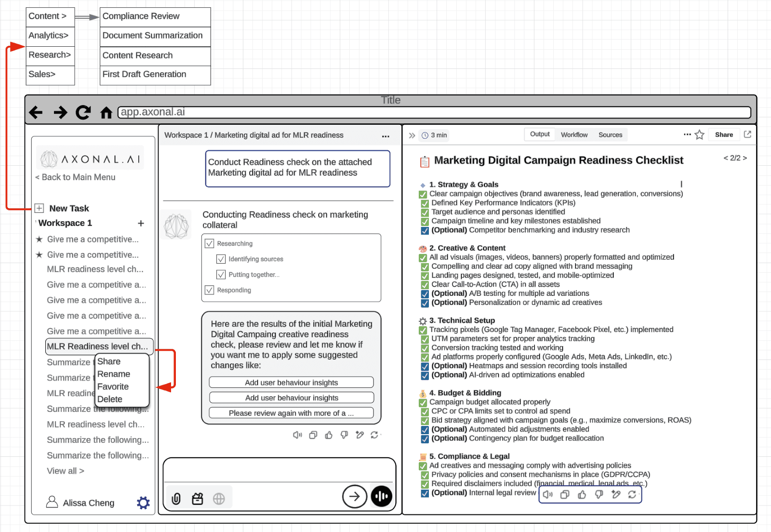The width and height of the screenshot is (771, 532).
Task: Switch to the Sources tab
Action: [x=610, y=135]
